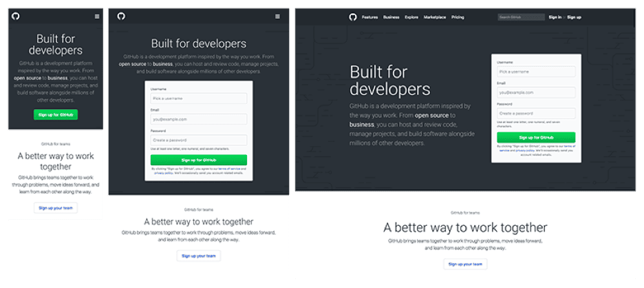Open Marketplace in desktop navigation

click(x=435, y=17)
